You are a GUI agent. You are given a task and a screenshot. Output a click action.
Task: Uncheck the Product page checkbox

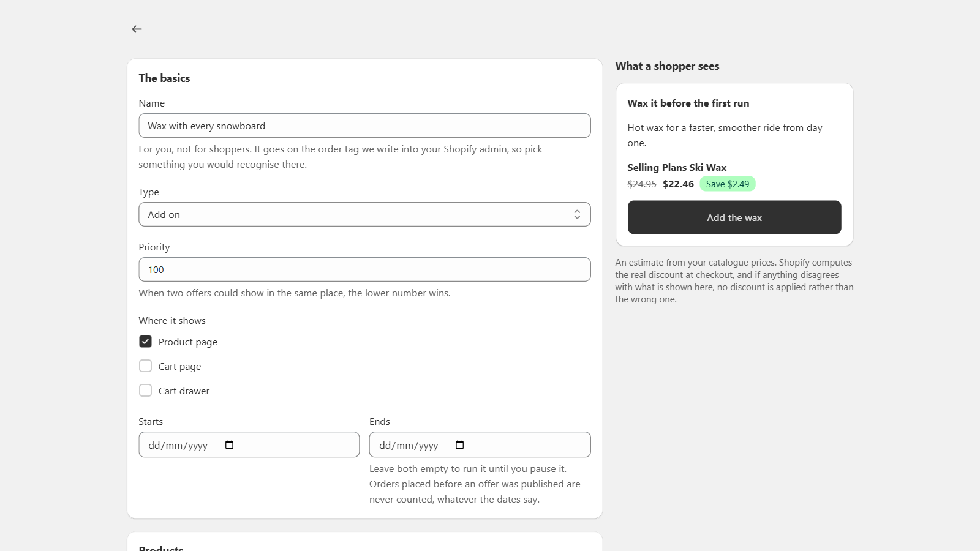pos(145,342)
